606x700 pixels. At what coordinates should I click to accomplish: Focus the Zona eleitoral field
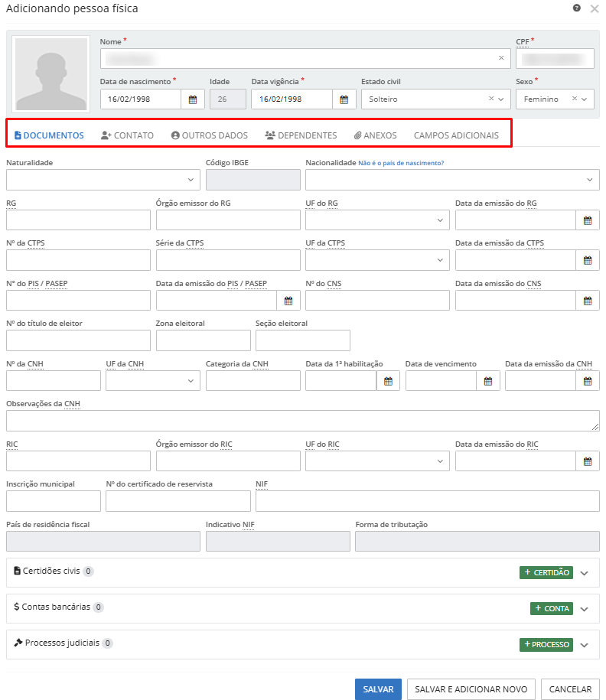pyautogui.click(x=204, y=340)
